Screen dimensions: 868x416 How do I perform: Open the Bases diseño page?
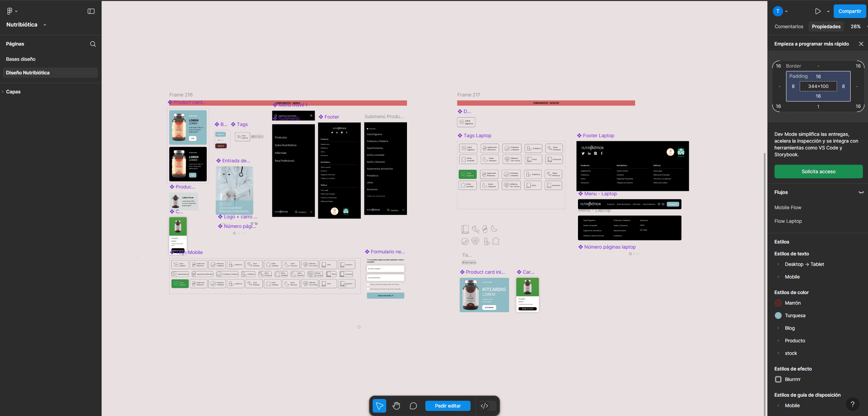pyautogui.click(x=21, y=59)
